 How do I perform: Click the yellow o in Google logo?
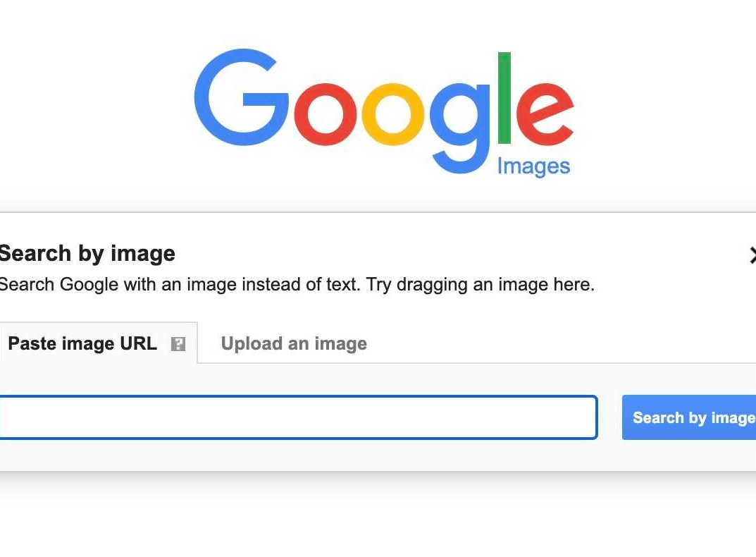393,114
